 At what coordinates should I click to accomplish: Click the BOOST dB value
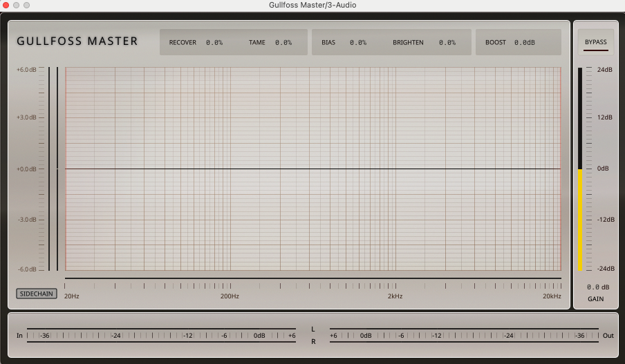(524, 43)
